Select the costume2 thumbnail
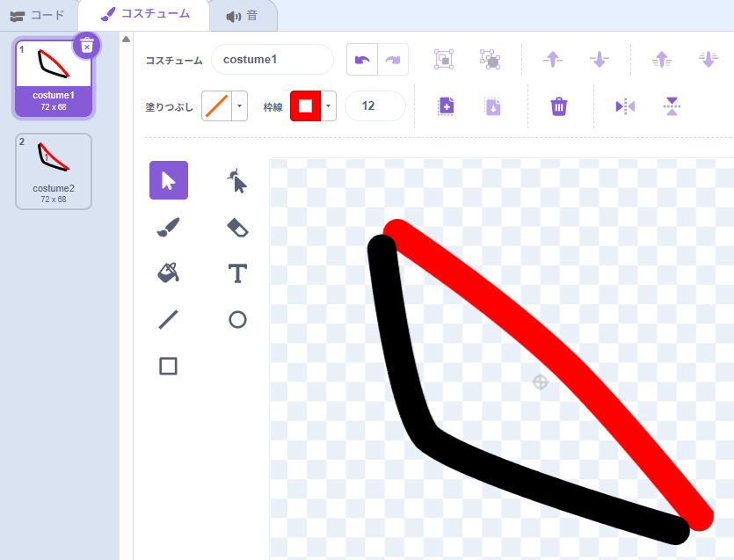This screenshot has width=734, height=560. point(54,171)
